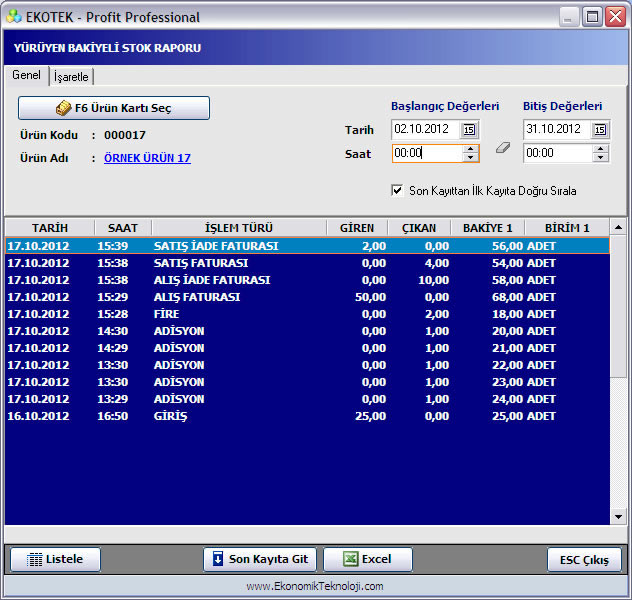Focus the start date field 02.10.2012
632x600 pixels.
pyautogui.click(x=426, y=129)
